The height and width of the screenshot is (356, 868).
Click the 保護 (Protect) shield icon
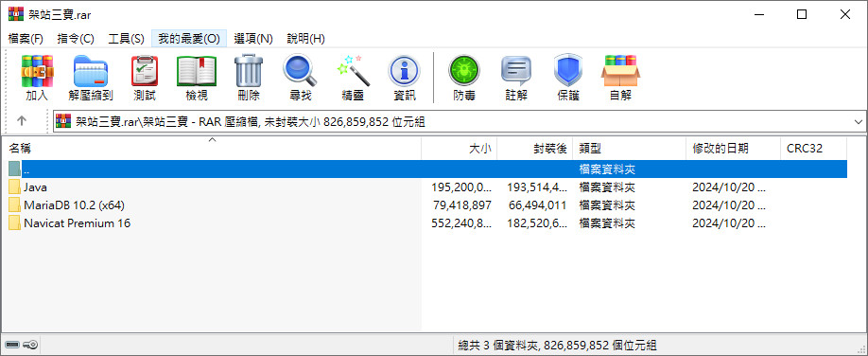pyautogui.click(x=568, y=70)
